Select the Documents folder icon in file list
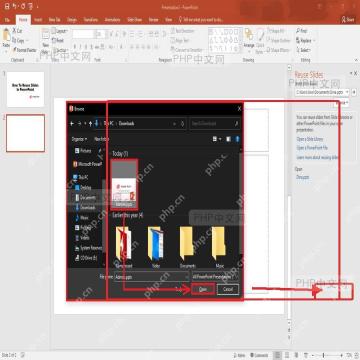 (187, 247)
